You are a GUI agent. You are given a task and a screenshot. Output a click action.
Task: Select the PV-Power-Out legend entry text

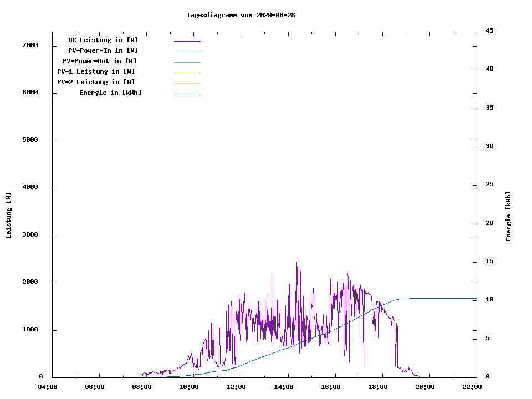(100, 61)
